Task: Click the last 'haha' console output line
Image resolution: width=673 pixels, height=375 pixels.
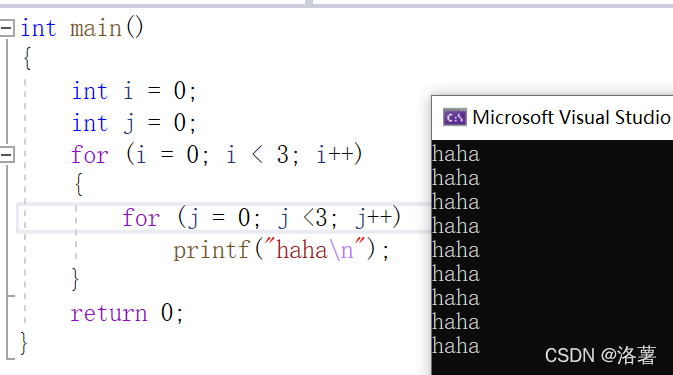Action: pyautogui.click(x=456, y=346)
